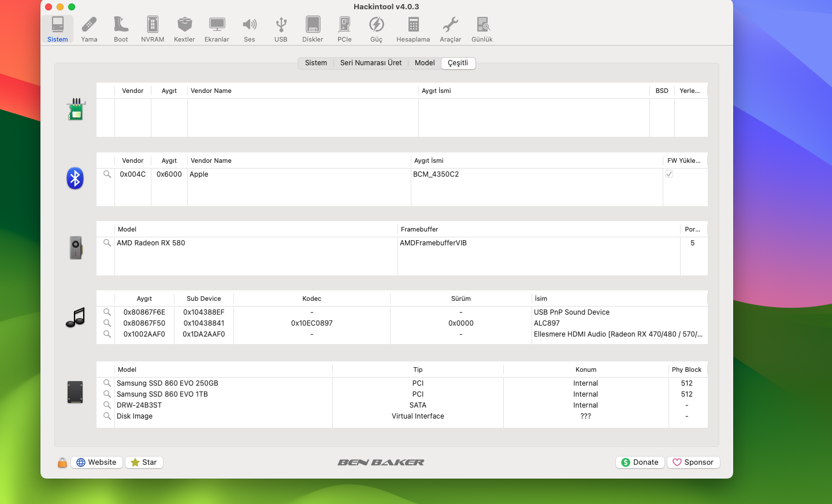Switch to the USB toolbar section
The height and width of the screenshot is (504, 832).
pyautogui.click(x=281, y=29)
